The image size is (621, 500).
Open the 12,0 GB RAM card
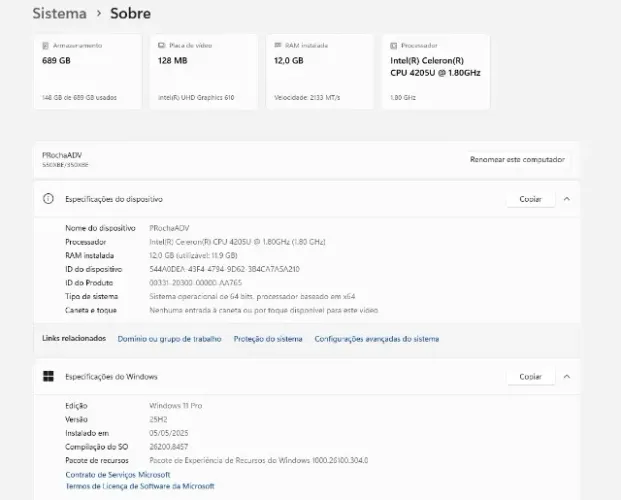coord(320,72)
